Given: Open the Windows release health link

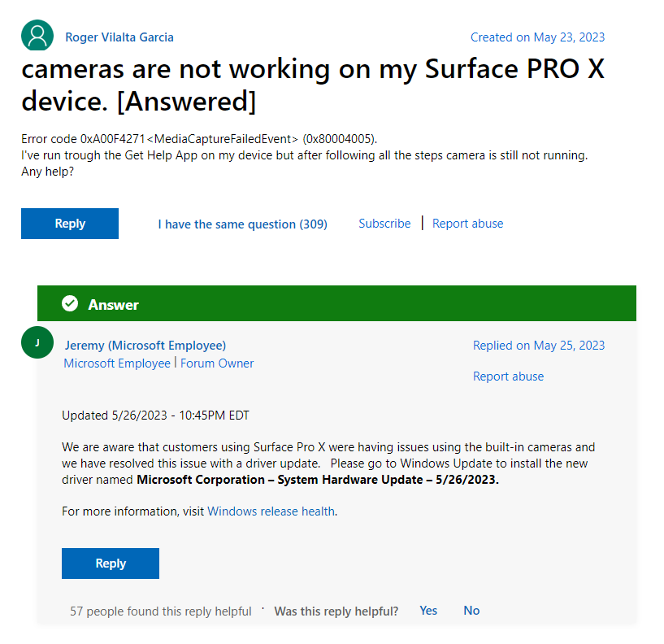Looking at the screenshot, I should pyautogui.click(x=271, y=511).
